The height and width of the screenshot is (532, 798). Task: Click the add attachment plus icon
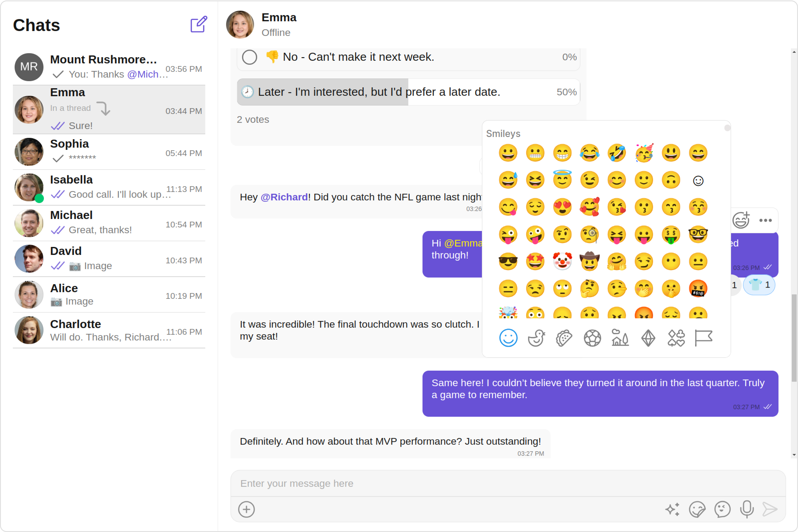[246, 509]
